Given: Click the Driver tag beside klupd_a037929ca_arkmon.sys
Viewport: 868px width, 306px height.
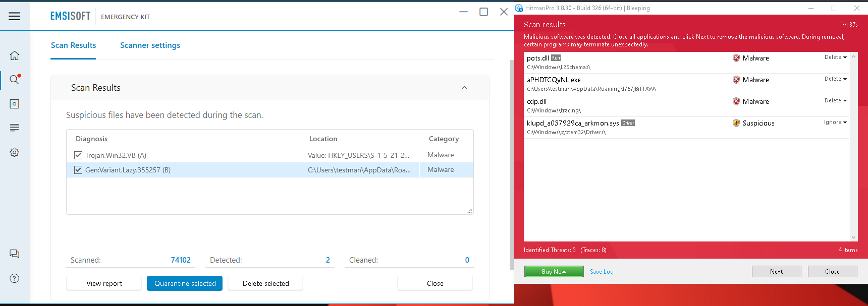Looking at the screenshot, I should 628,123.
